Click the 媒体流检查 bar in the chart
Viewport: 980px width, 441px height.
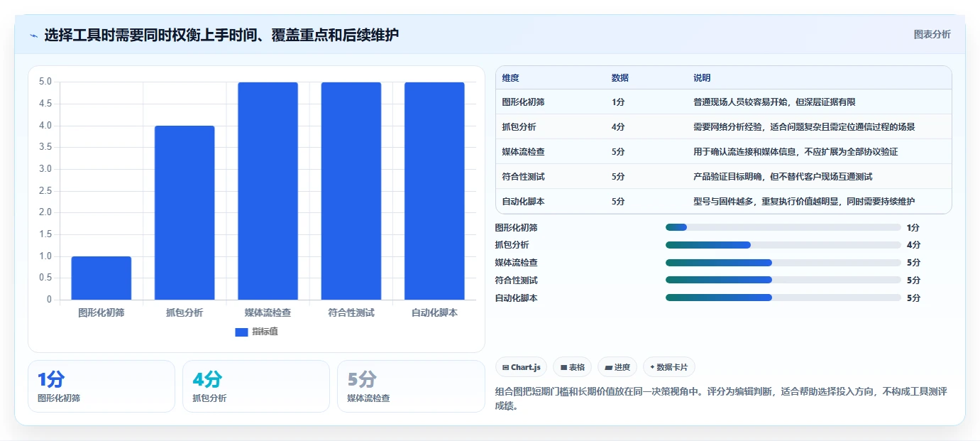268,191
